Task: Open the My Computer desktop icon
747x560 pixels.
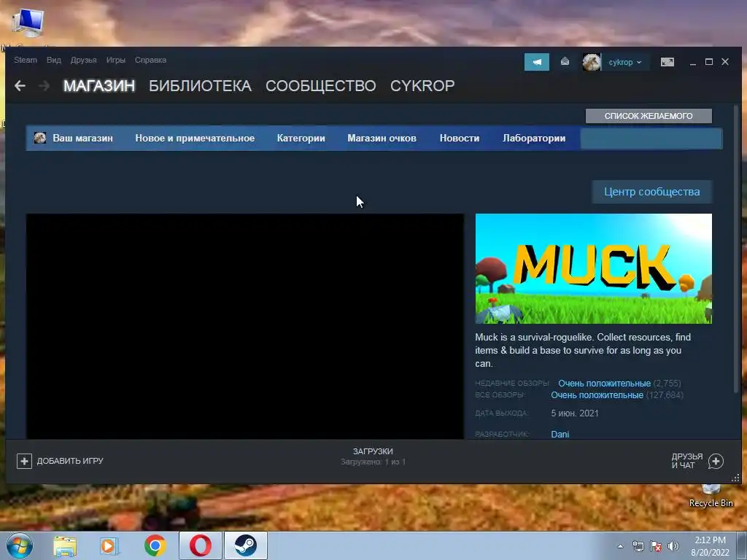Action: click(x=28, y=23)
